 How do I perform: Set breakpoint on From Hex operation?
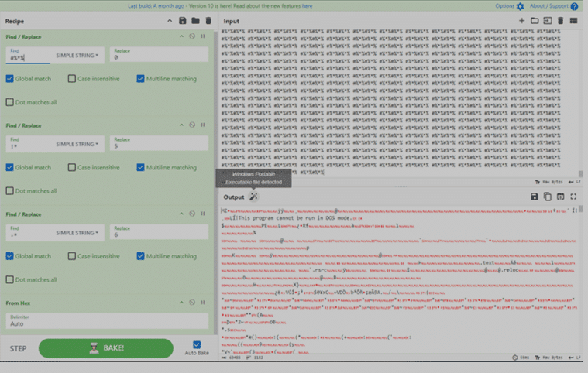coord(203,303)
